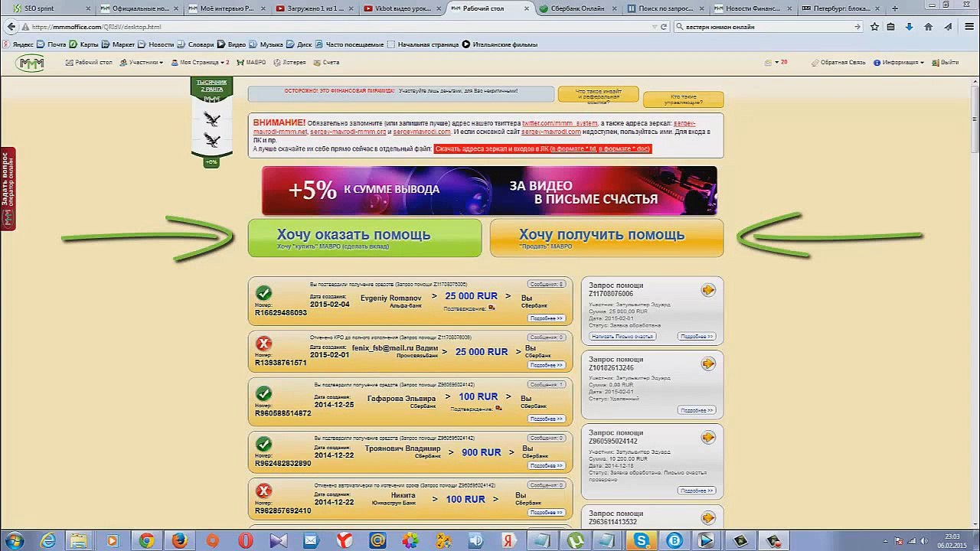This screenshot has width=980, height=551.
Task: Switch to the Сбербанк Онлайн browser tab
Action: click(x=576, y=8)
